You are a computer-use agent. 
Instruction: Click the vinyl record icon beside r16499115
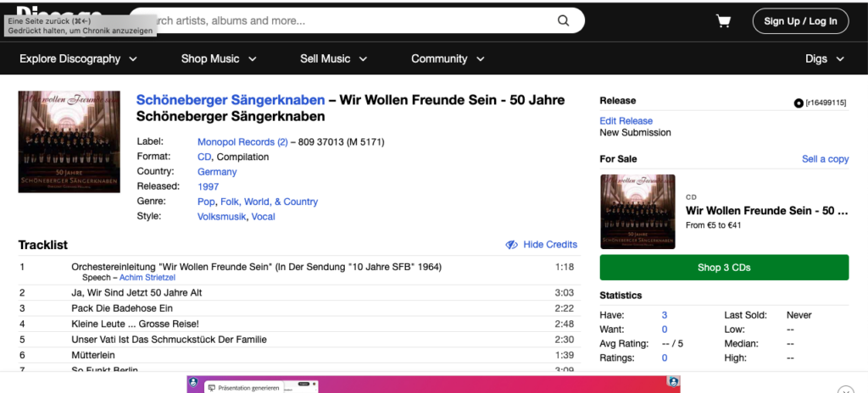point(798,102)
